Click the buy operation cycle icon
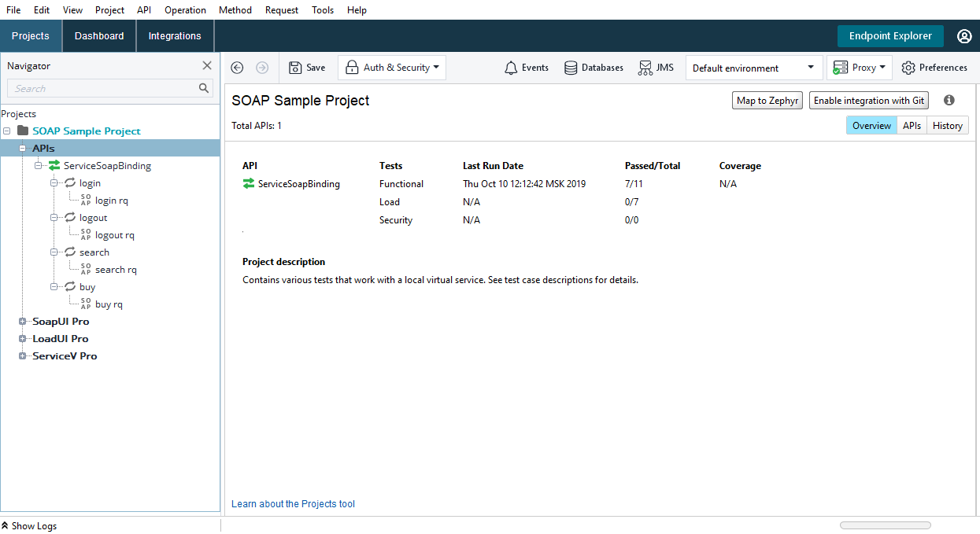 (x=70, y=287)
